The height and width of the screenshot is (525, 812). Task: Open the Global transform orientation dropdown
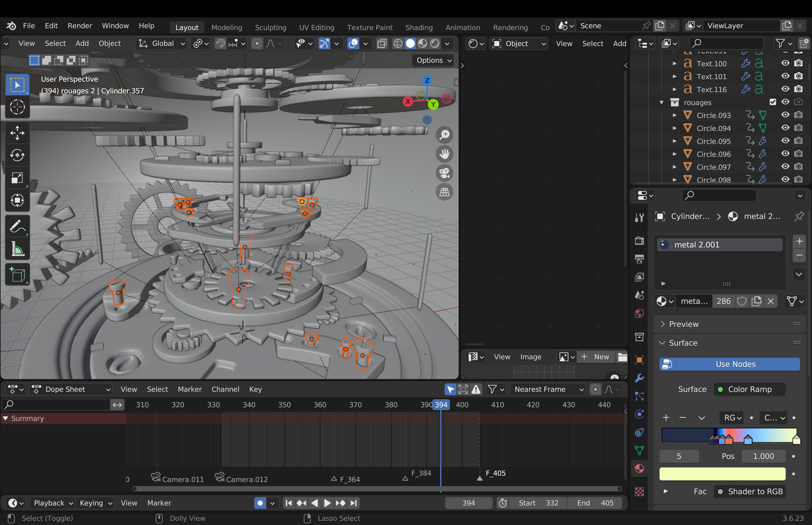pyautogui.click(x=161, y=43)
